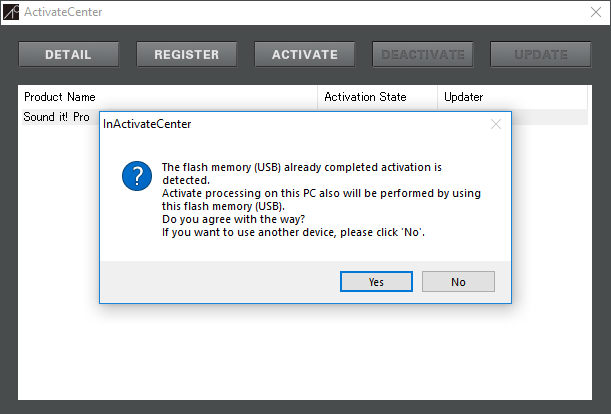Click divider between Activation State and Updater columns
611x414 pixels.
point(438,97)
